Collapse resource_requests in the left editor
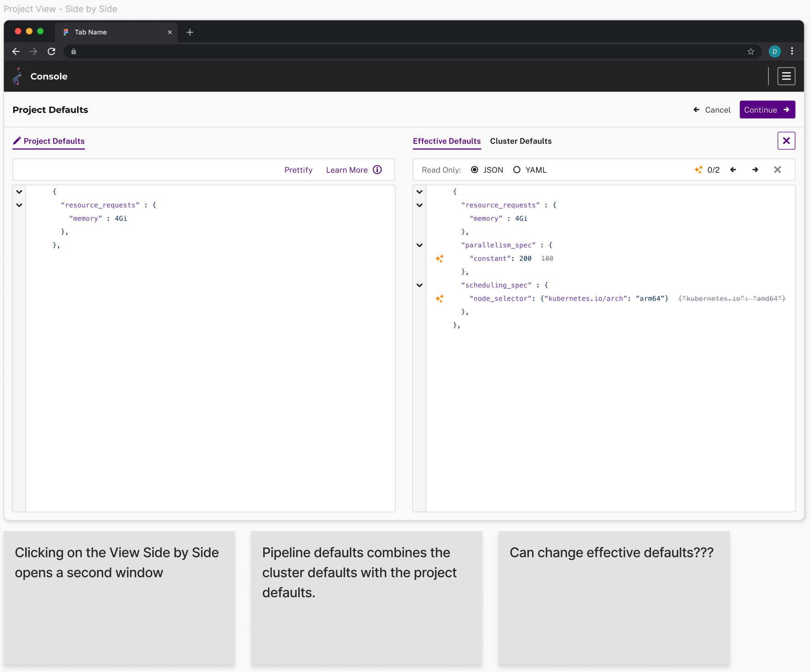Image resolution: width=811 pixels, height=672 pixels. [x=19, y=205]
